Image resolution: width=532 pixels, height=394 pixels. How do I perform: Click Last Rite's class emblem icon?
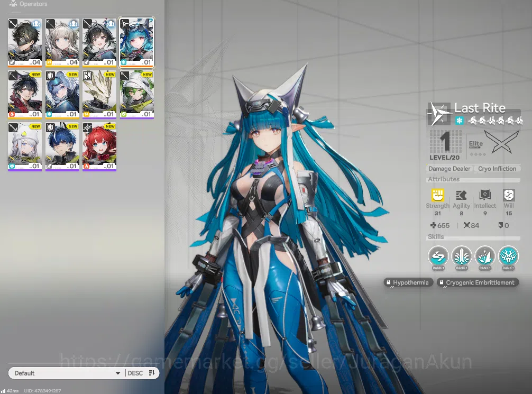(x=438, y=114)
